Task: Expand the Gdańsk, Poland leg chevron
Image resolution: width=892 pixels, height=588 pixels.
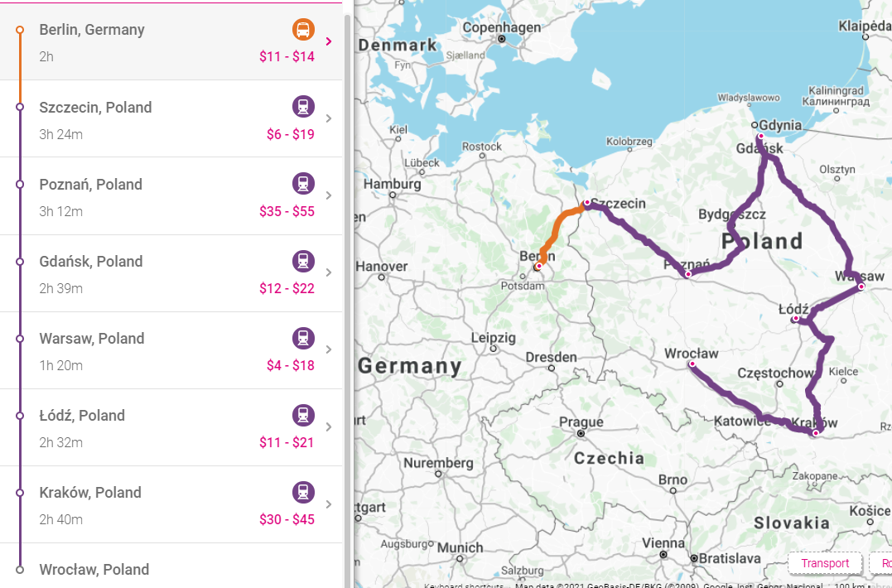Action: (329, 272)
